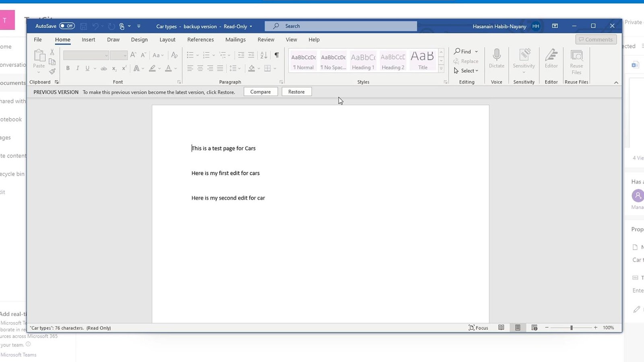Toggle Strikethrough formatting
The height and width of the screenshot is (362, 644).
[x=104, y=68]
